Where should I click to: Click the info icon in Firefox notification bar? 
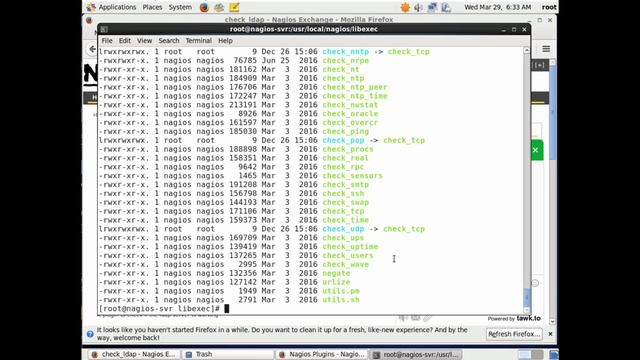pyautogui.click(x=90, y=334)
